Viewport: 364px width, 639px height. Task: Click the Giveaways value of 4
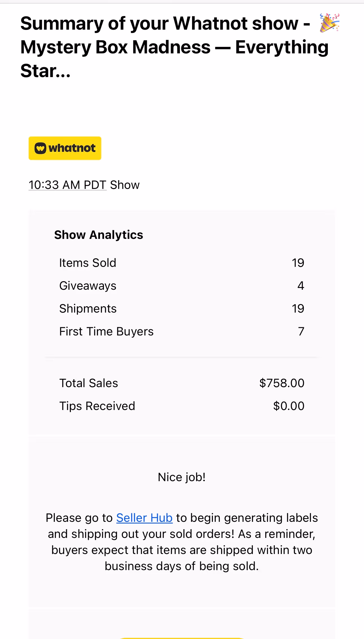[301, 286]
